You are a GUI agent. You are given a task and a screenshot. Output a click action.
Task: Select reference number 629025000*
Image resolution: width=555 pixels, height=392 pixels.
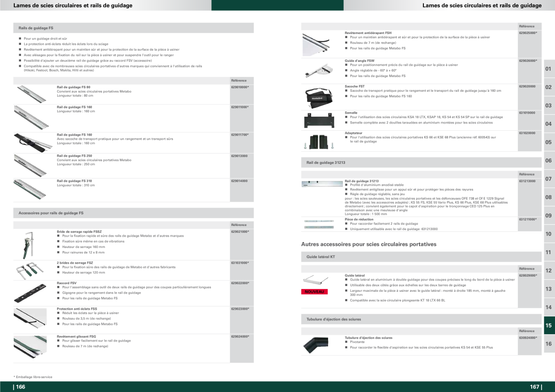[528, 33]
